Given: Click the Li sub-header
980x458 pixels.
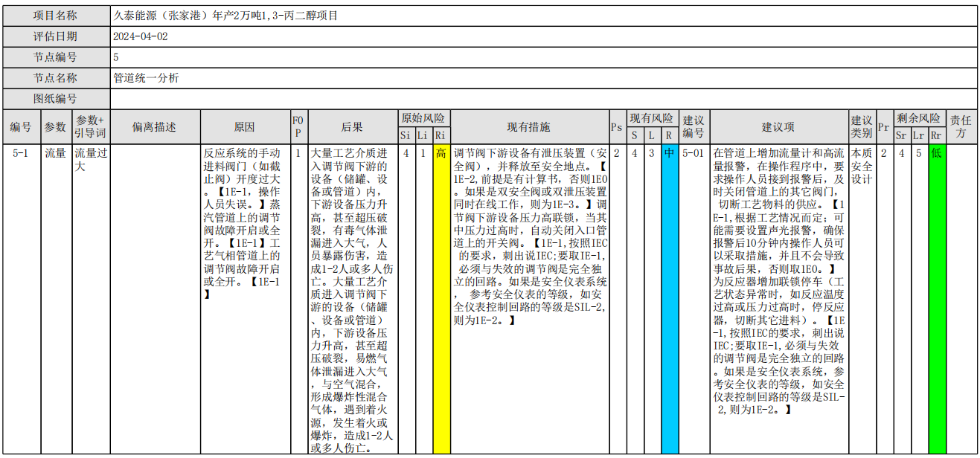Looking at the screenshot, I should tap(423, 136).
